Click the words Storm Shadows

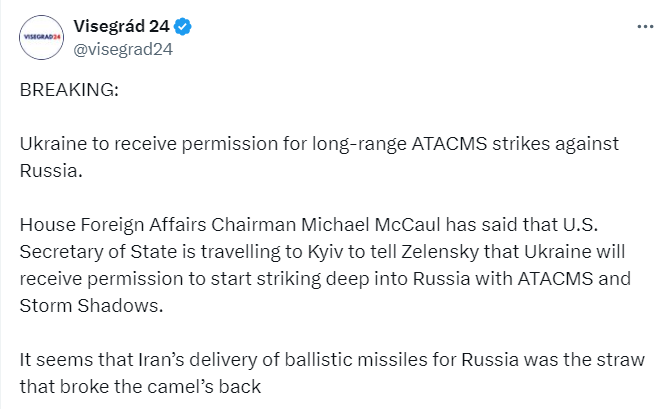(91, 305)
